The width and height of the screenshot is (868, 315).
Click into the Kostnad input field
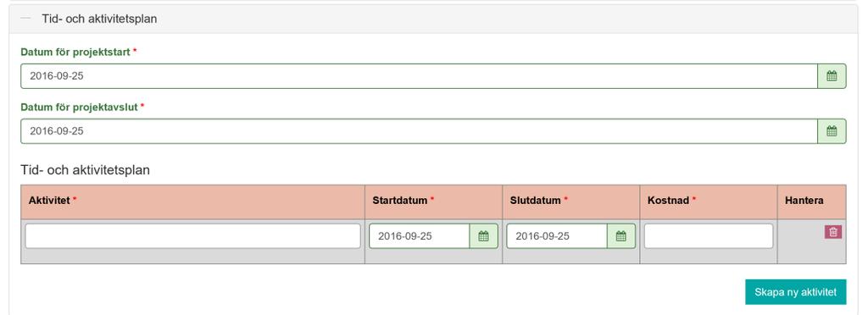coord(709,236)
